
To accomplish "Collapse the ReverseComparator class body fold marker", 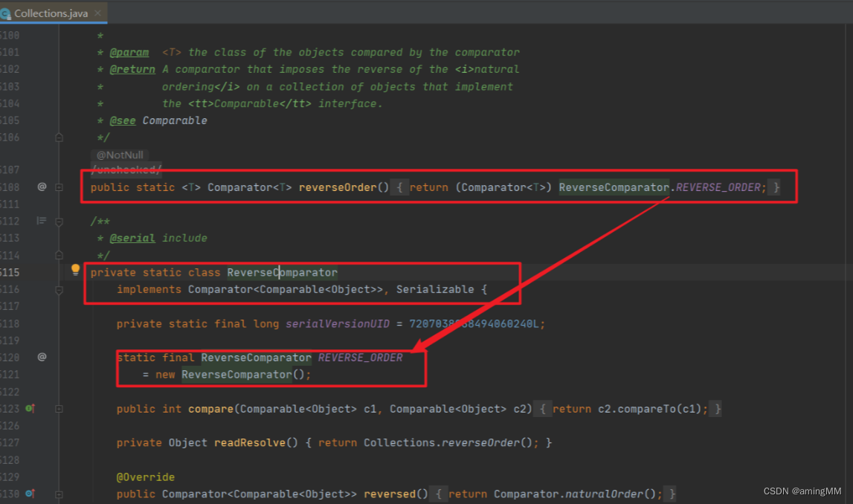I will (59, 291).
